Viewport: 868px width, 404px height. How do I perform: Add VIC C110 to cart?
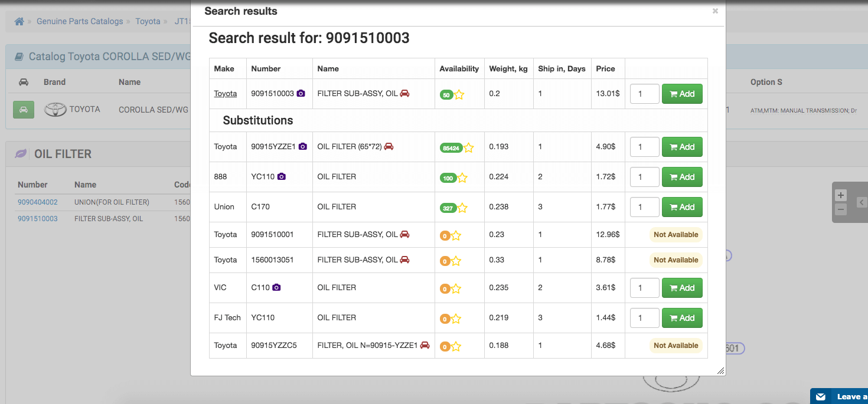682,288
